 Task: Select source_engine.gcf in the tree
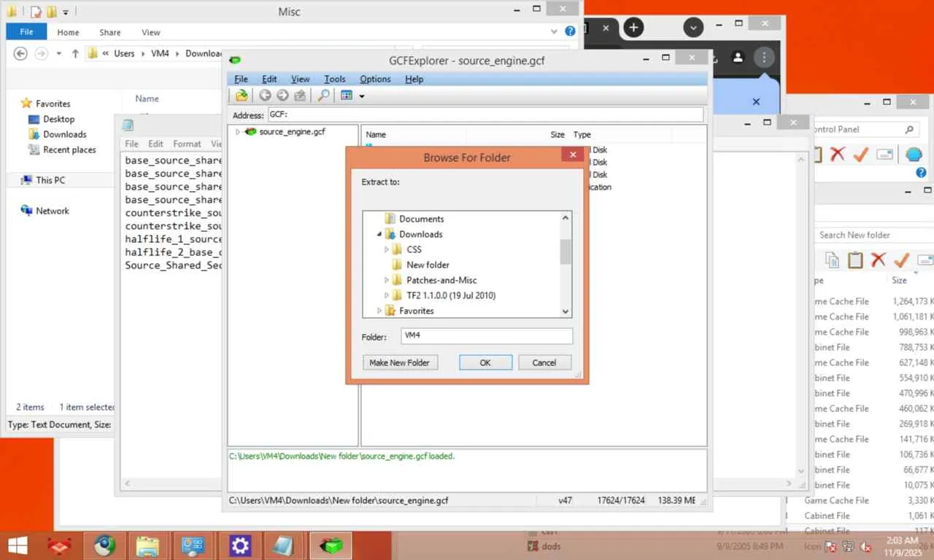292,132
